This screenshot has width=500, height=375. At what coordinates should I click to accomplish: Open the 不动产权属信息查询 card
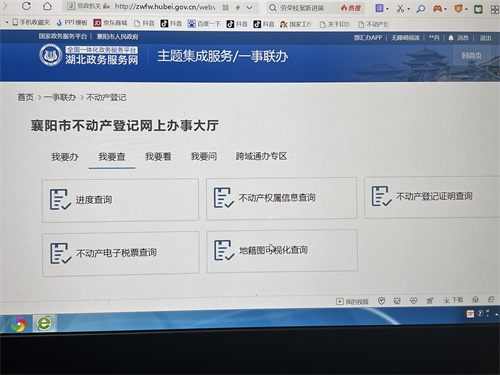click(x=281, y=198)
